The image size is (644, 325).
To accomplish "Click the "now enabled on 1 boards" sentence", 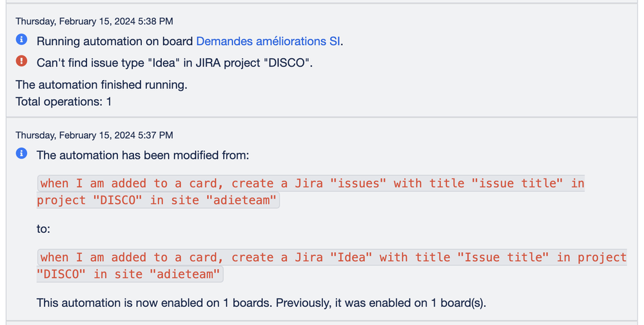I will tap(261, 303).
